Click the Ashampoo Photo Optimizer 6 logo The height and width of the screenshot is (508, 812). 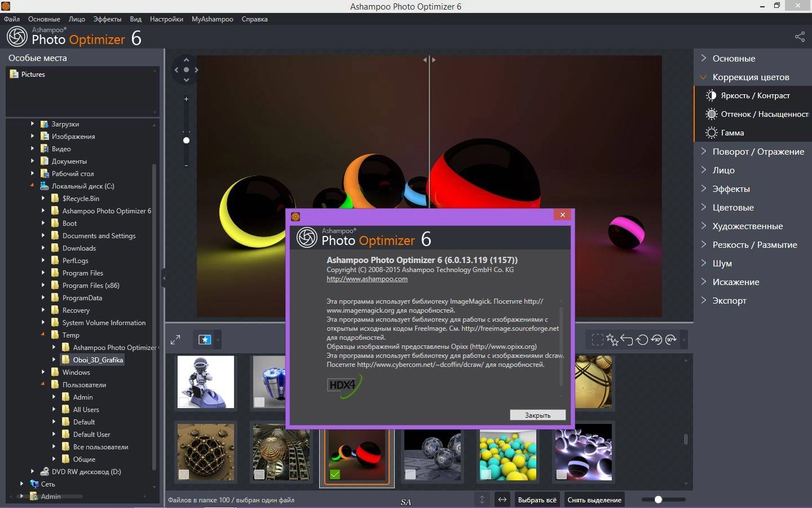[x=74, y=37]
